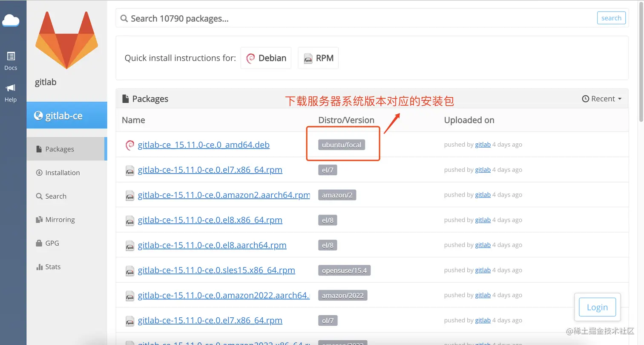Click the Packages panel heading

145,99
